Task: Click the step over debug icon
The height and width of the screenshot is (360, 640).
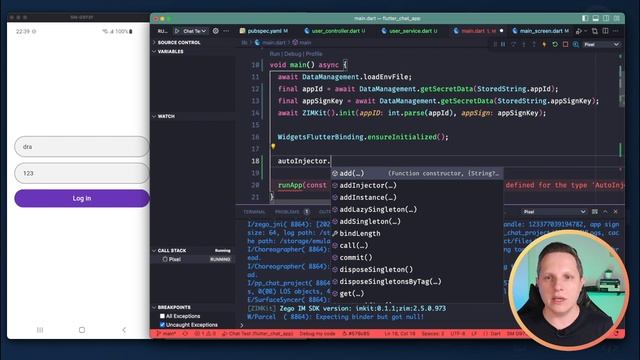Action: coord(513,44)
